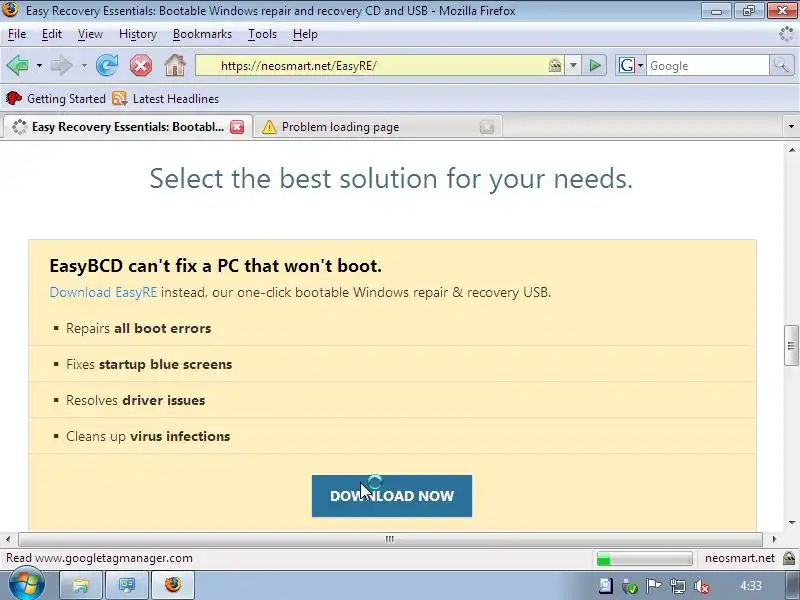Open the Tools menu
The image size is (800, 600).
262,34
